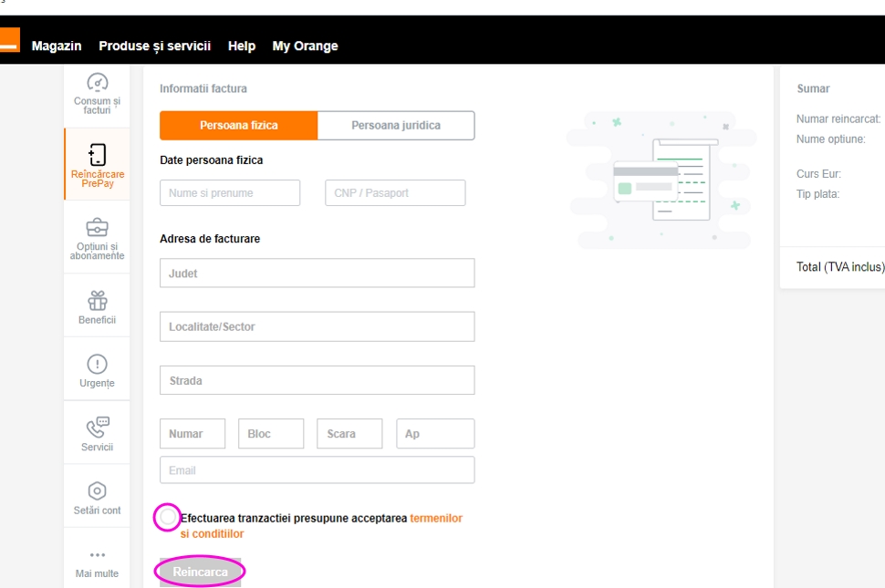
Task: Open Servicii phone chat icon
Action: click(97, 427)
